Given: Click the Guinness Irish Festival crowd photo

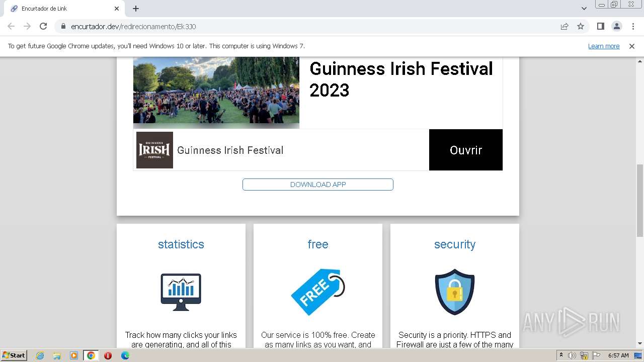Looking at the screenshot, I should (216, 90).
